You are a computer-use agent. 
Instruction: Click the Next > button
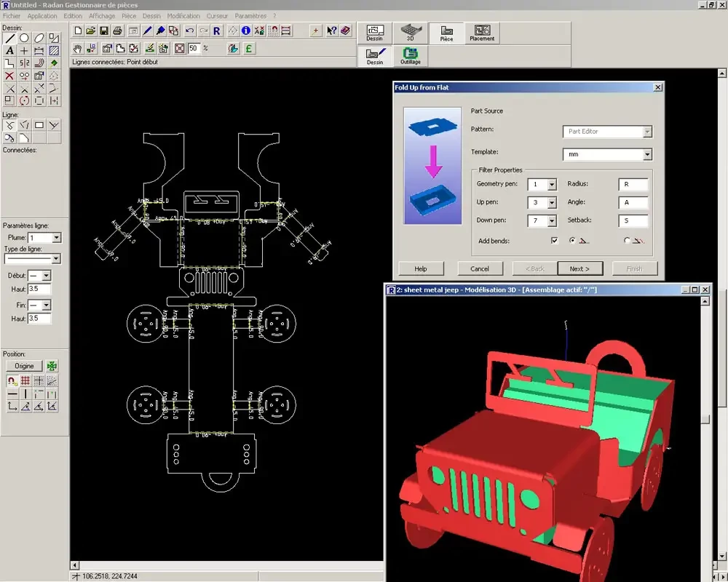[x=579, y=268]
